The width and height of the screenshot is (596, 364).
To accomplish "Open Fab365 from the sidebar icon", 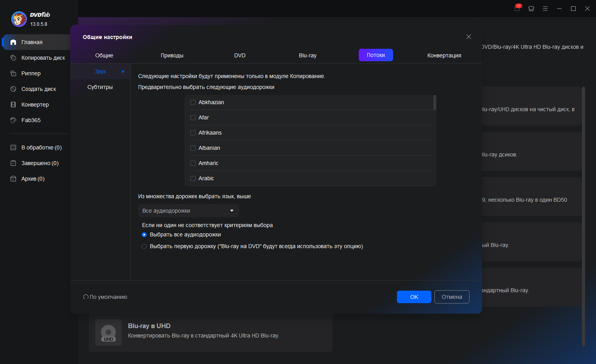I will 13,120.
